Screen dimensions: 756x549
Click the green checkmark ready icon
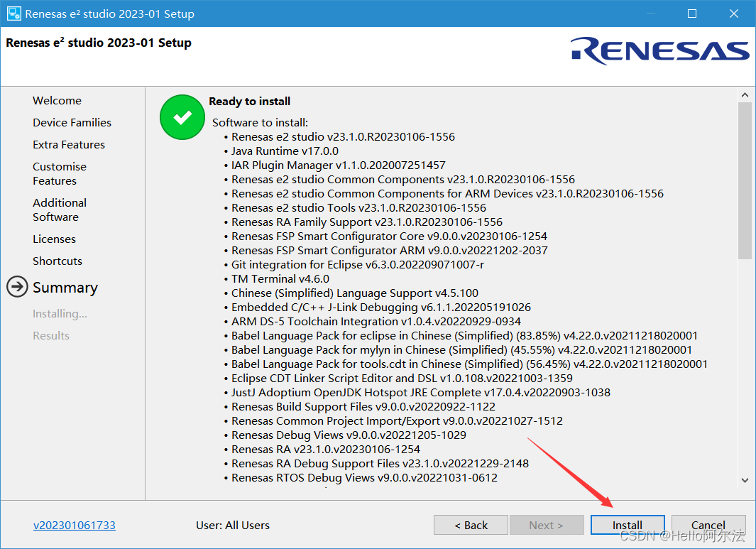tap(182, 117)
